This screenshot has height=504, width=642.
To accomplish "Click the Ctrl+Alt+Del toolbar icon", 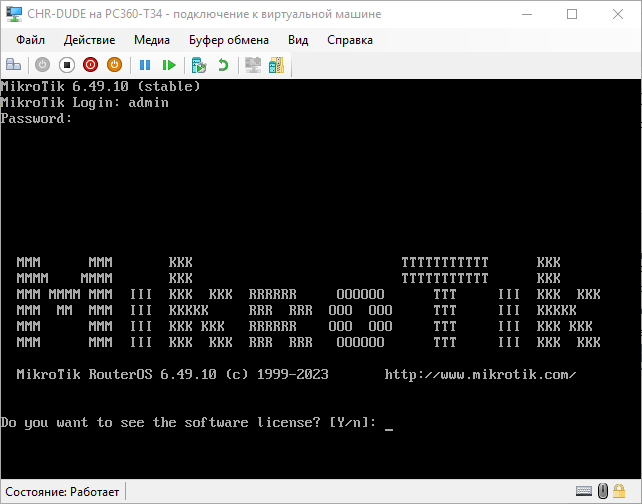I will point(14,65).
